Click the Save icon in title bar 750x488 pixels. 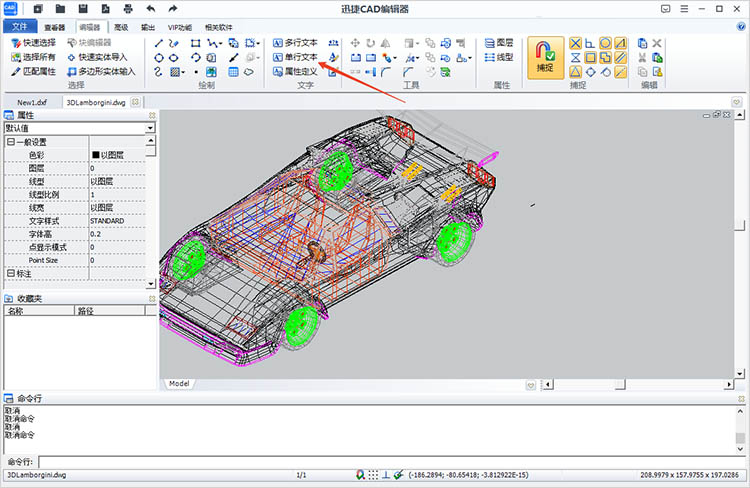tap(83, 9)
